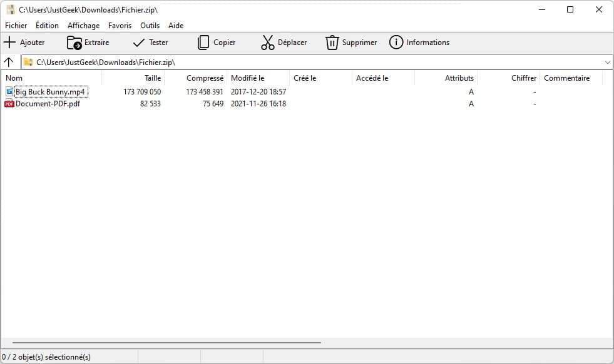Screen dimensions: 614x364
Task: Click the Tester checkmark icon
Action: coord(138,43)
